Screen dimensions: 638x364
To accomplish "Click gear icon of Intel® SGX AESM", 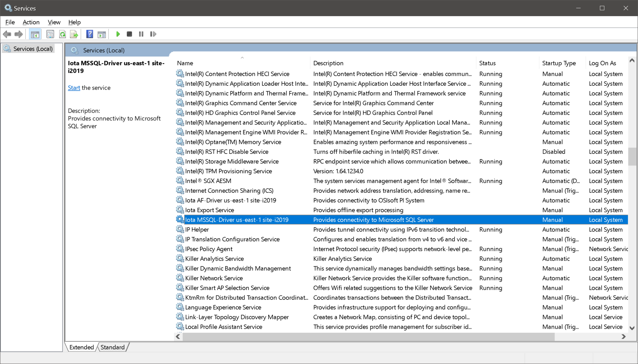I will [x=180, y=181].
